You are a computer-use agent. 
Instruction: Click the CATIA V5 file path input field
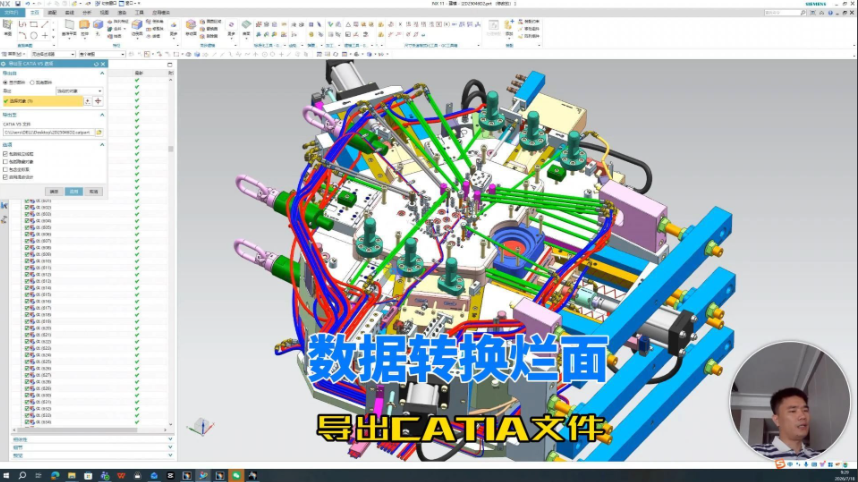coord(49,132)
